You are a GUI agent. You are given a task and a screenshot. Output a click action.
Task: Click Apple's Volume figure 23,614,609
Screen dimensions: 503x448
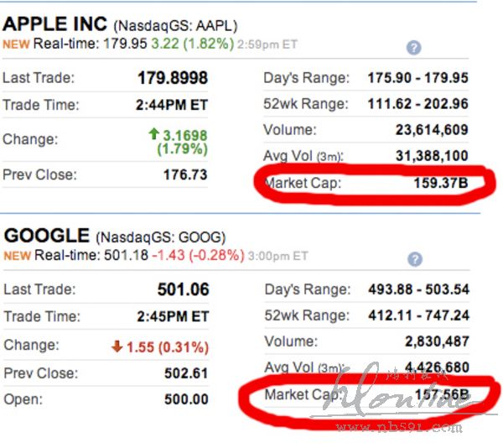click(432, 130)
